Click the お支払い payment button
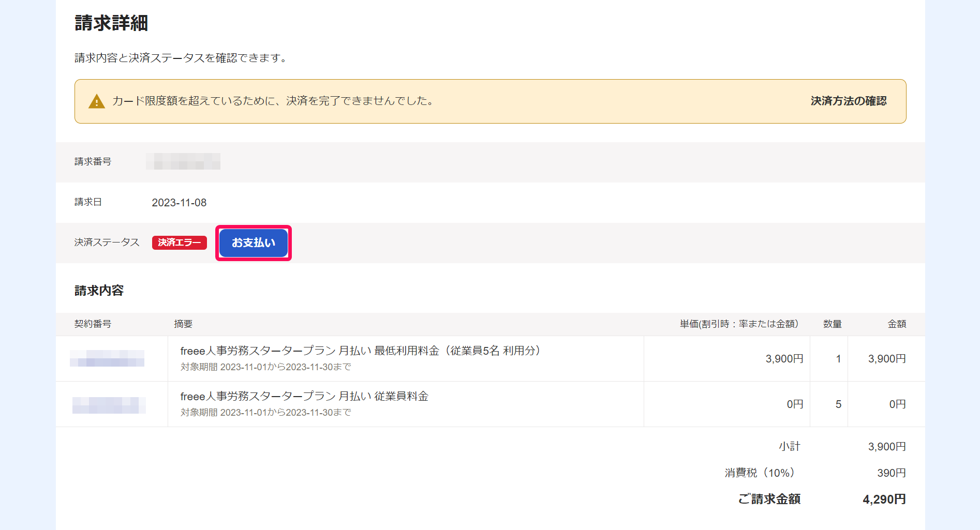 254,243
